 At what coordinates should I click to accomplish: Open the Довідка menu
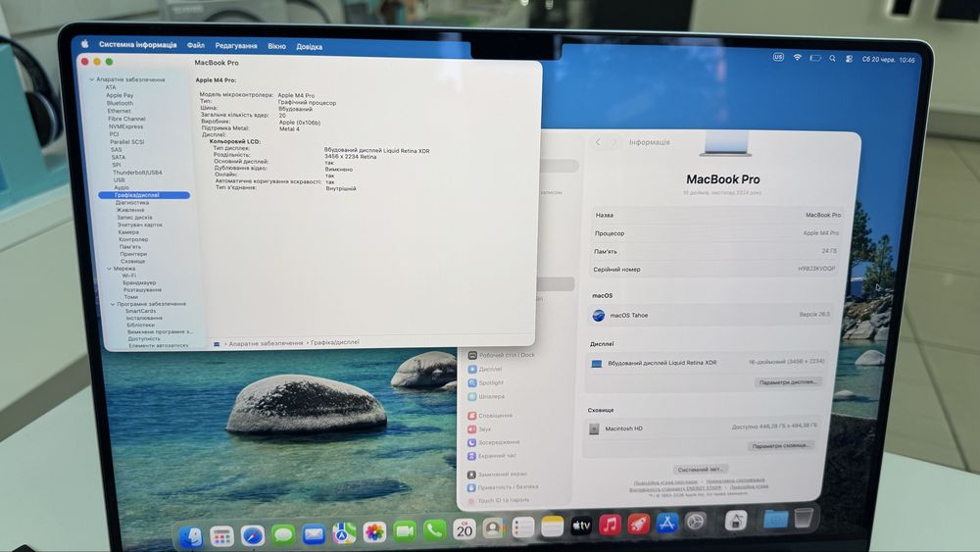coord(310,46)
